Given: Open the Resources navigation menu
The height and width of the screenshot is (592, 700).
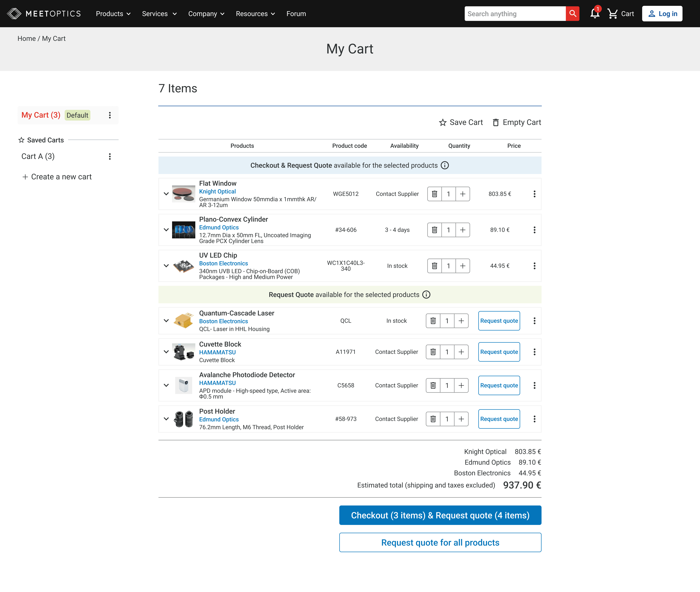Looking at the screenshot, I should coord(255,14).
